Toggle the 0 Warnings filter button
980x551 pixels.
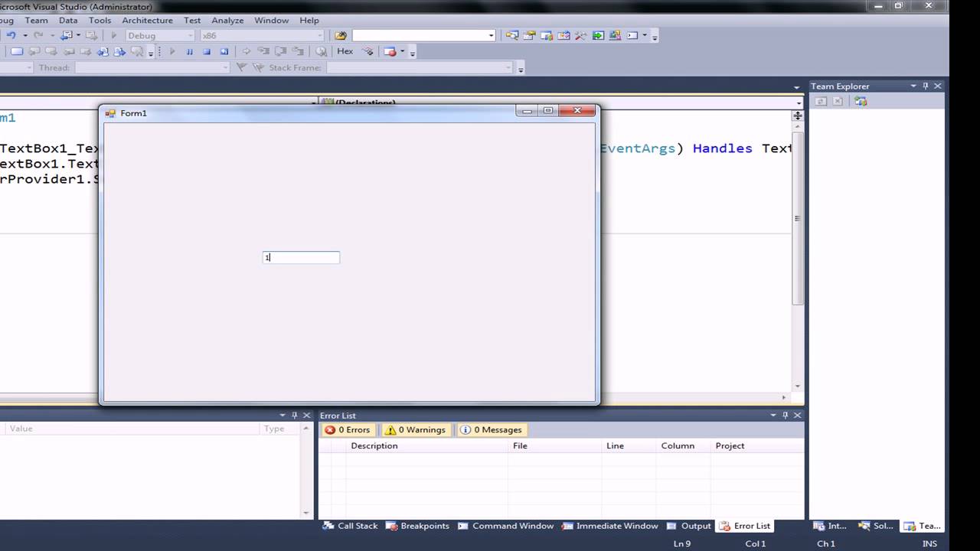click(415, 430)
